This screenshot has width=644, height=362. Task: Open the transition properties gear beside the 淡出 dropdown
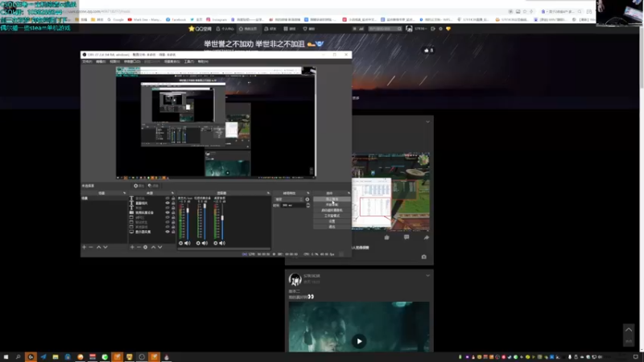(308, 200)
